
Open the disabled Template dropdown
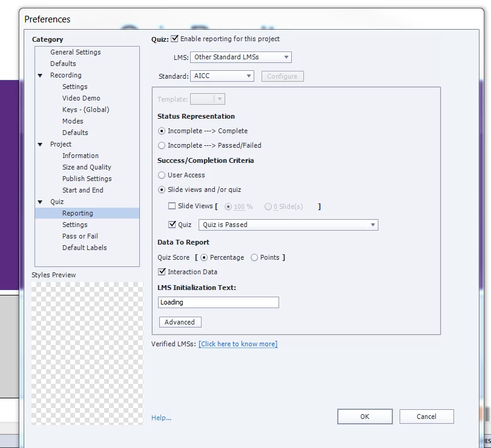pyautogui.click(x=208, y=99)
